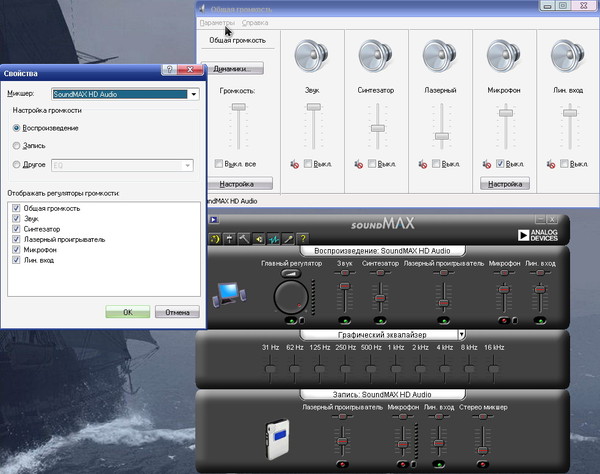The width and height of the screenshot is (600, 474).
Task: Open the hammer tool in SoundMAX toolbar
Action: click(244, 239)
